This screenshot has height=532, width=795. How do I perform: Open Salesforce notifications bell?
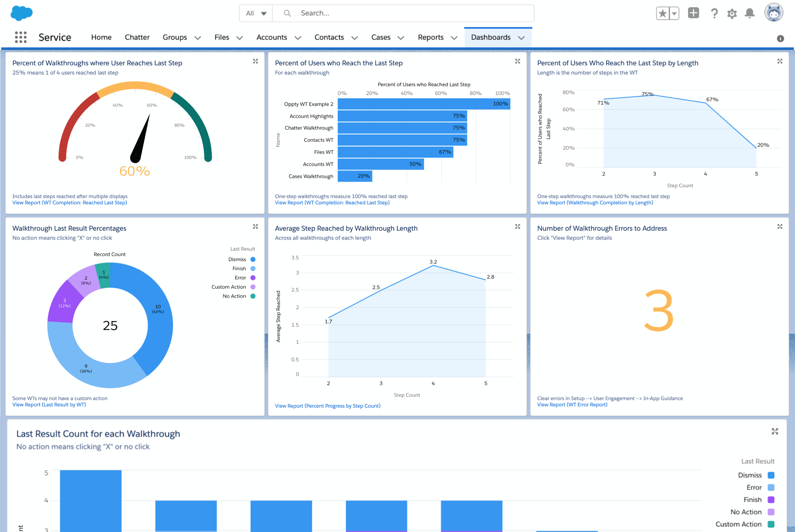point(750,13)
